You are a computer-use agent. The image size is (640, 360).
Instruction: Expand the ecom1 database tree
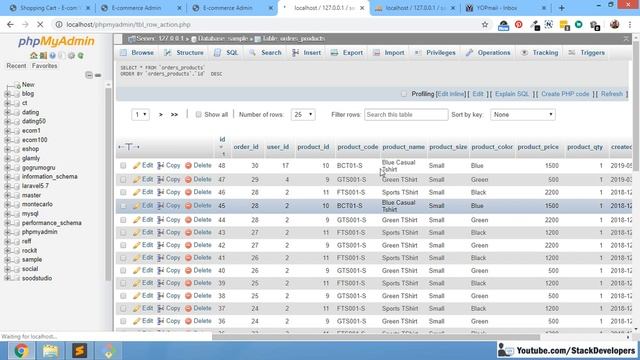click(7, 131)
